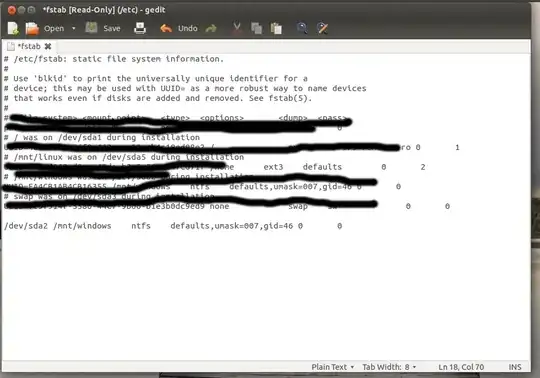Viewport: 540px width, 378px height.
Task: Close the *fstab tab with its X
Action: [48, 46]
